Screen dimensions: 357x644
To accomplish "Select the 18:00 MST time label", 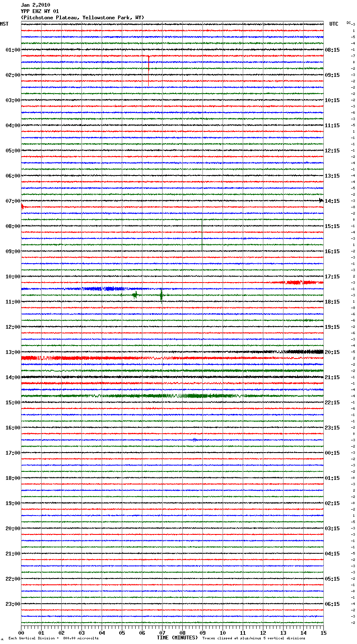I will tap(13, 478).
